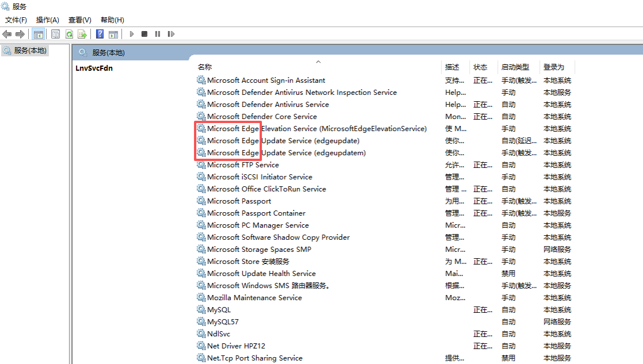Sort by the 名称 column header
This screenshot has width=643, height=364.
[204, 67]
